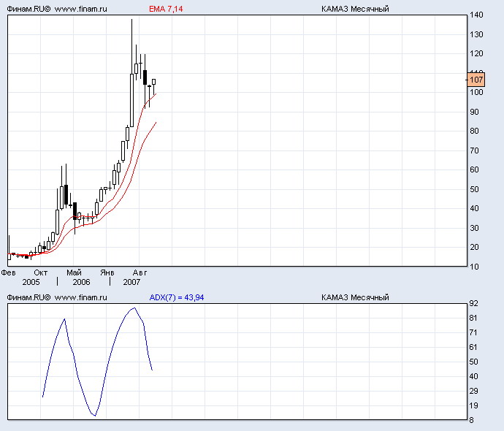Click the Фев time axis label
Screen dimensions: 504x431
tap(8, 273)
